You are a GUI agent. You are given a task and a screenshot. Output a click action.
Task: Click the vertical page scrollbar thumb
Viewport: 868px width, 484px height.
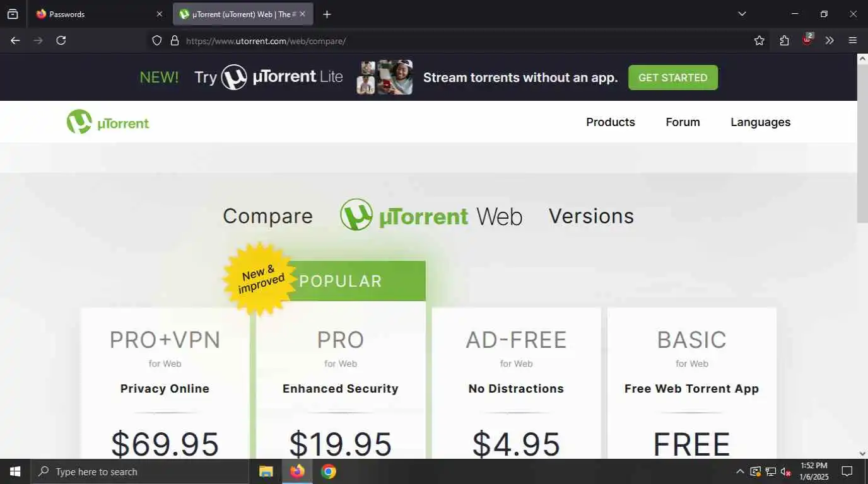tap(862, 142)
